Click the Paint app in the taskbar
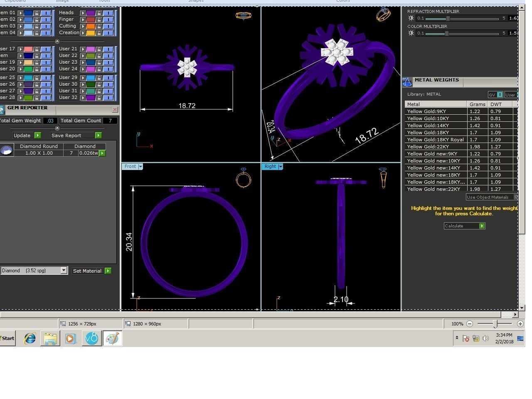The height and width of the screenshot is (399, 532). coord(112,338)
